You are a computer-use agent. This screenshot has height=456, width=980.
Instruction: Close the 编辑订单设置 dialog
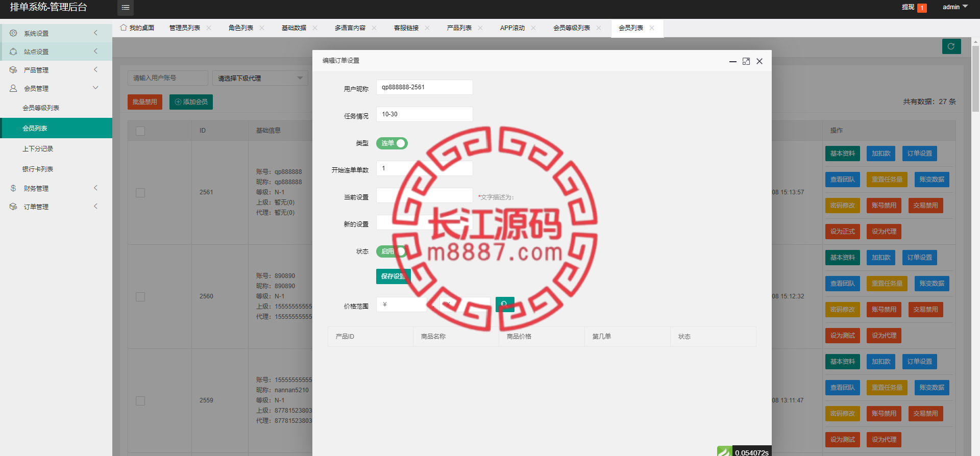coord(759,61)
